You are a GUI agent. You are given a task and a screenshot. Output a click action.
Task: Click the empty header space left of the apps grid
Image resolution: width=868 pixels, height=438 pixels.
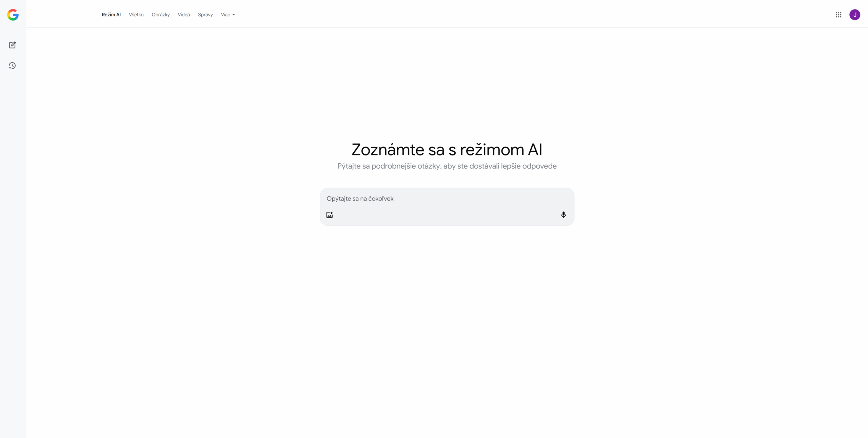click(x=542, y=15)
